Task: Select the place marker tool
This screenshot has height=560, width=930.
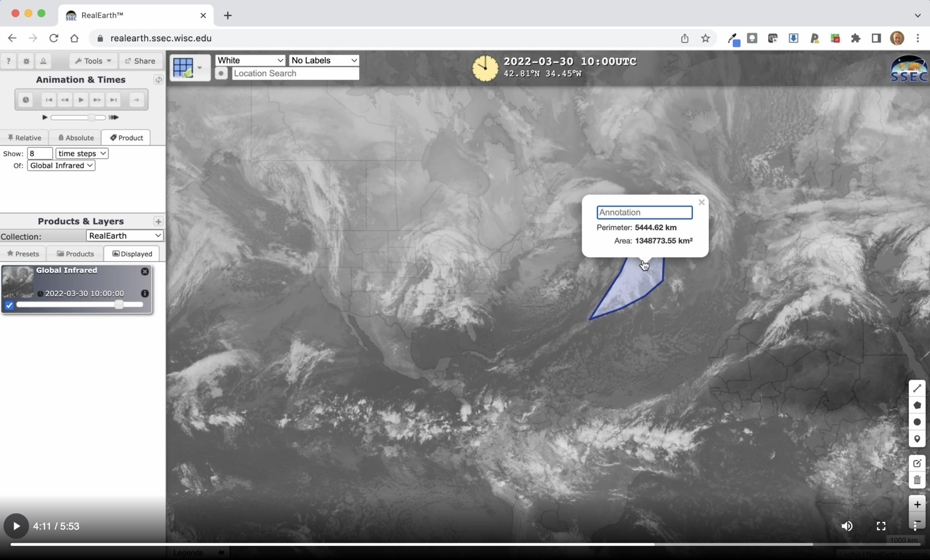Action: tap(917, 439)
